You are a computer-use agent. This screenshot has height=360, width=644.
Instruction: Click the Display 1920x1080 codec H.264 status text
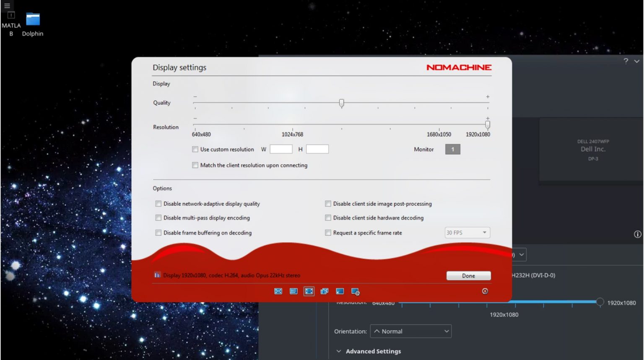click(x=231, y=275)
